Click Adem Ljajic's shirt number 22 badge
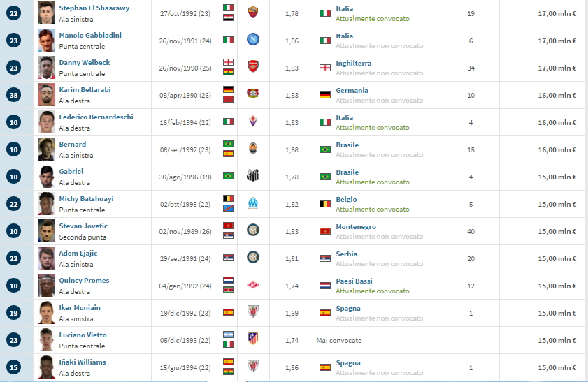The image size is (588, 382). coord(13,258)
